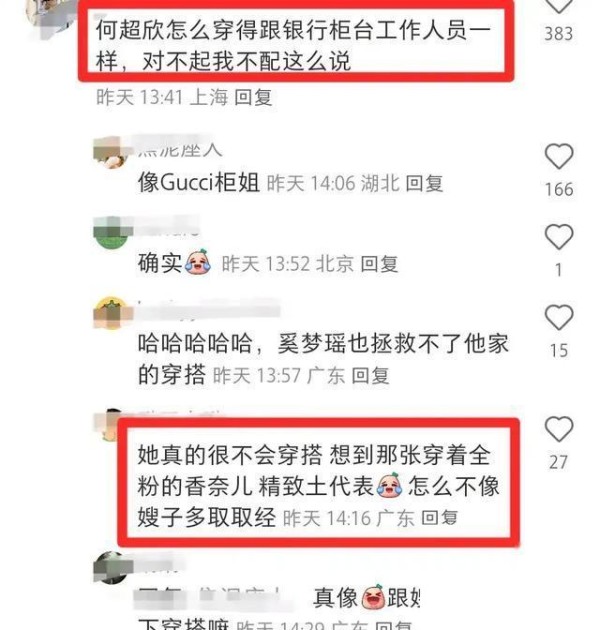
Task: Tap heart on 奚梦瑶 comment with 15 likes
Action: [559, 317]
